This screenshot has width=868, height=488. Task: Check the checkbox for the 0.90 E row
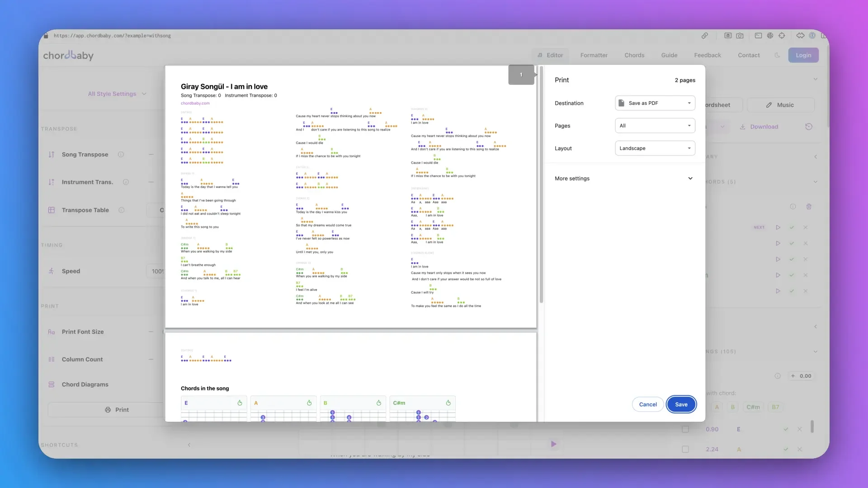click(685, 429)
